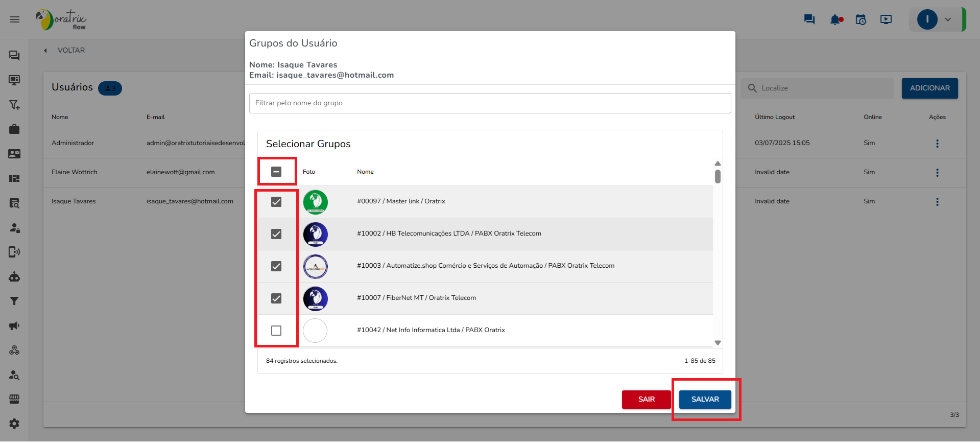The image size is (980, 443).
Task: Click the video tutorial screen icon
Action: [886, 19]
